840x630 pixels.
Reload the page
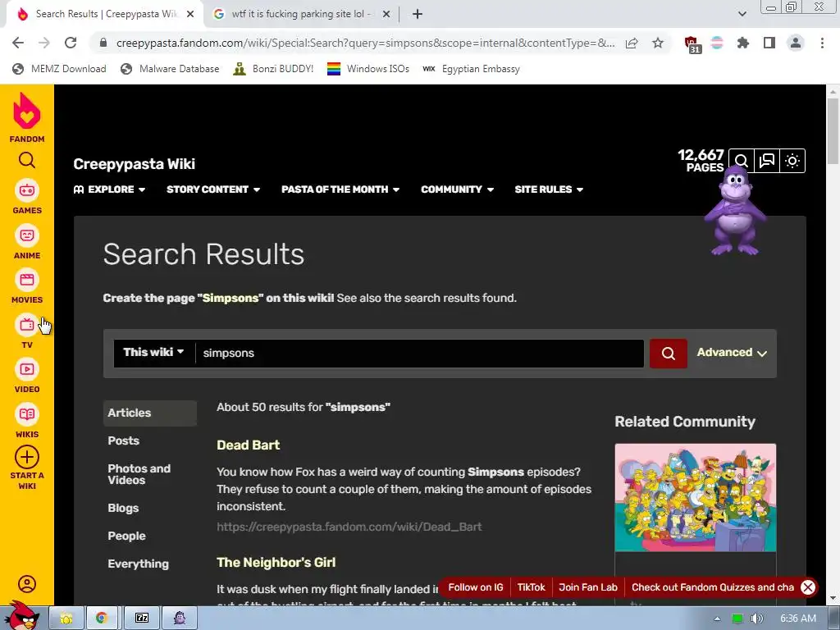71,43
